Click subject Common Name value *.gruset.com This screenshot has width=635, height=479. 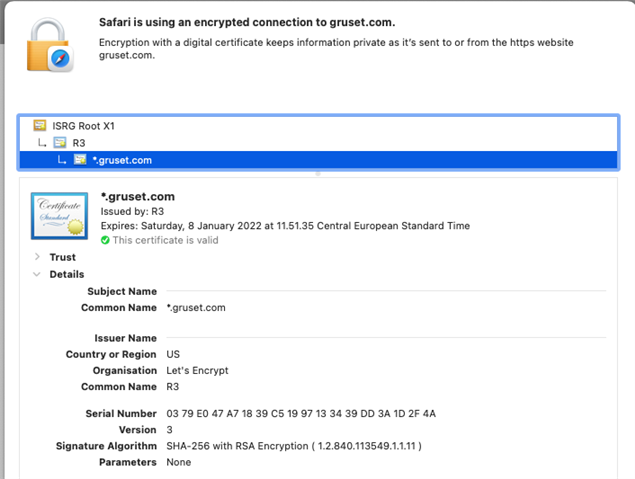pyautogui.click(x=196, y=308)
